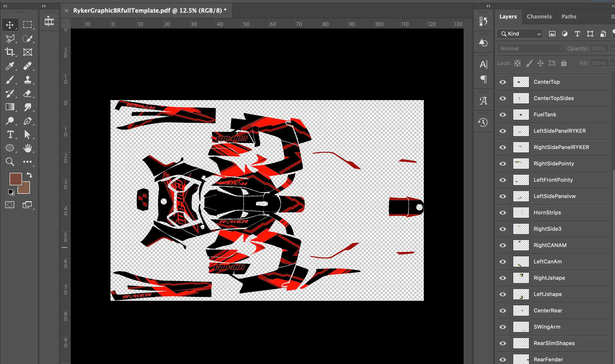Open the Opacity slider dropdown arrow

(612, 48)
